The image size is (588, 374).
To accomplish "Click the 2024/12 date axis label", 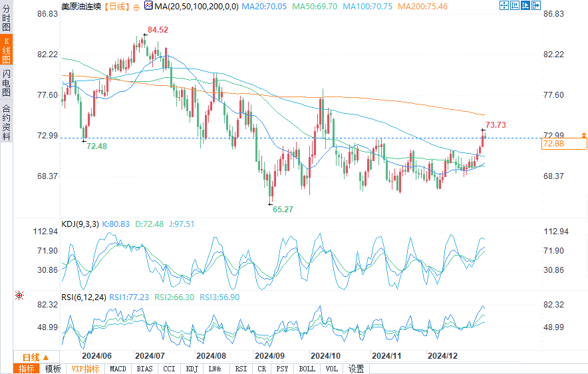I will [x=442, y=355].
